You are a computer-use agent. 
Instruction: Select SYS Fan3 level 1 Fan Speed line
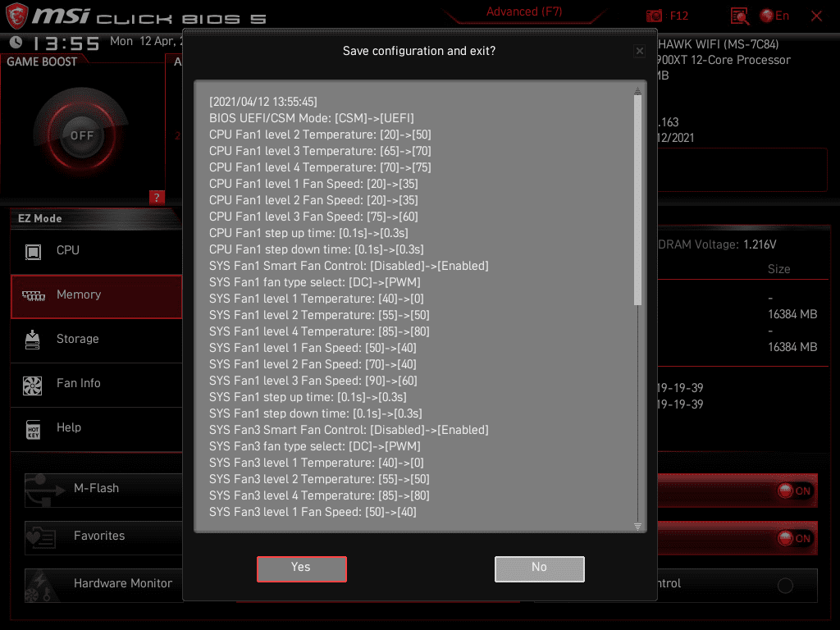pos(313,512)
